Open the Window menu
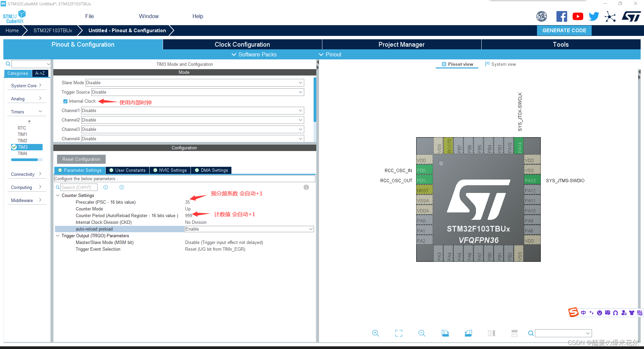The image size is (644, 349). click(149, 16)
